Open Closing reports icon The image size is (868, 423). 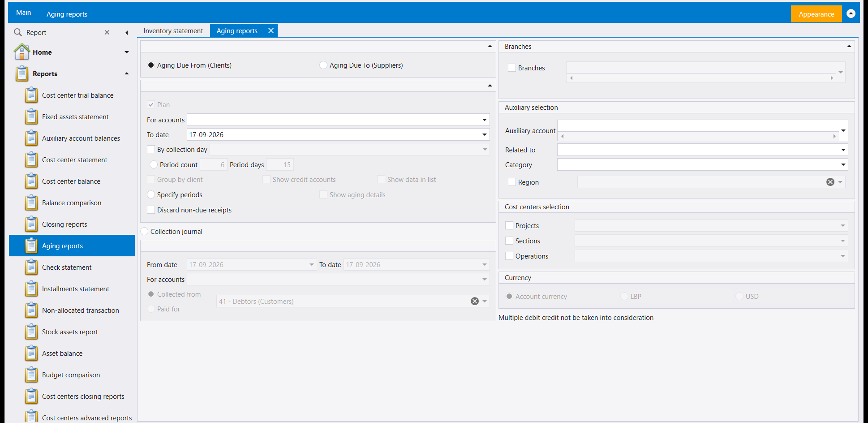(x=31, y=224)
